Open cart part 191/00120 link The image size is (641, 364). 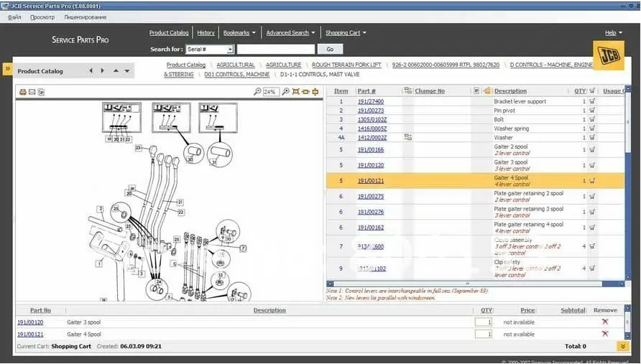(30, 322)
